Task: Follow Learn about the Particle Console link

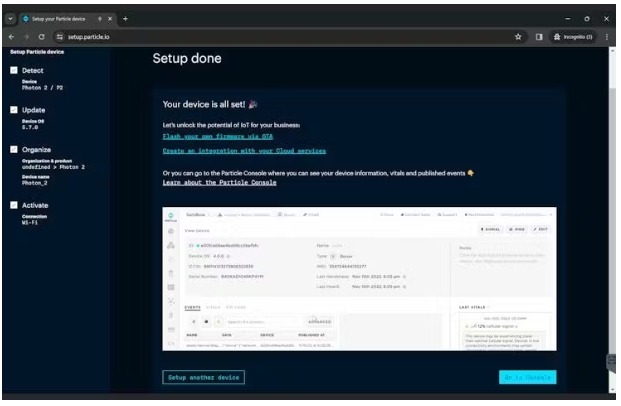Action: pyautogui.click(x=219, y=183)
